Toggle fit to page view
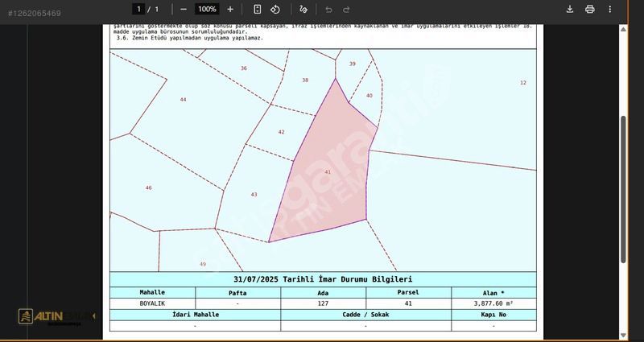The width and height of the screenshot is (644, 342). pos(257,9)
